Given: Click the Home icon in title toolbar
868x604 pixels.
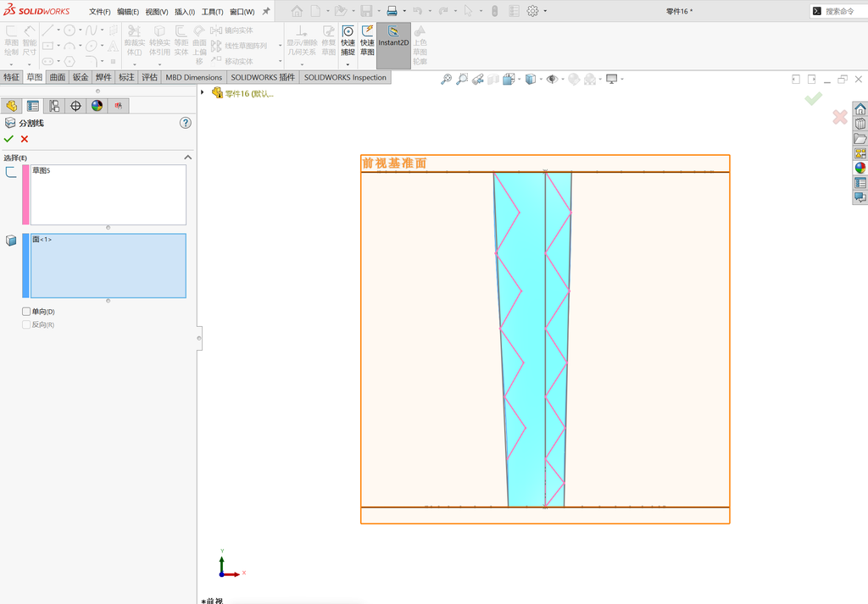Looking at the screenshot, I should 298,11.
